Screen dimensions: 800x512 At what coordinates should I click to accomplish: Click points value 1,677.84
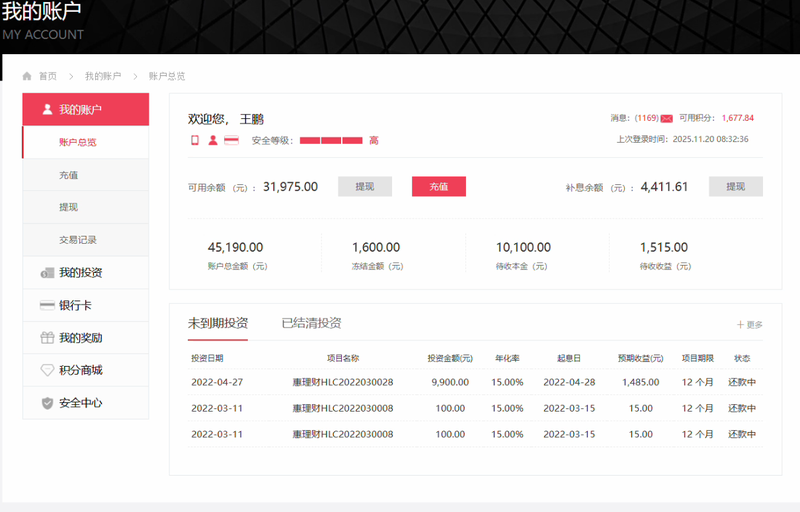[737, 118]
